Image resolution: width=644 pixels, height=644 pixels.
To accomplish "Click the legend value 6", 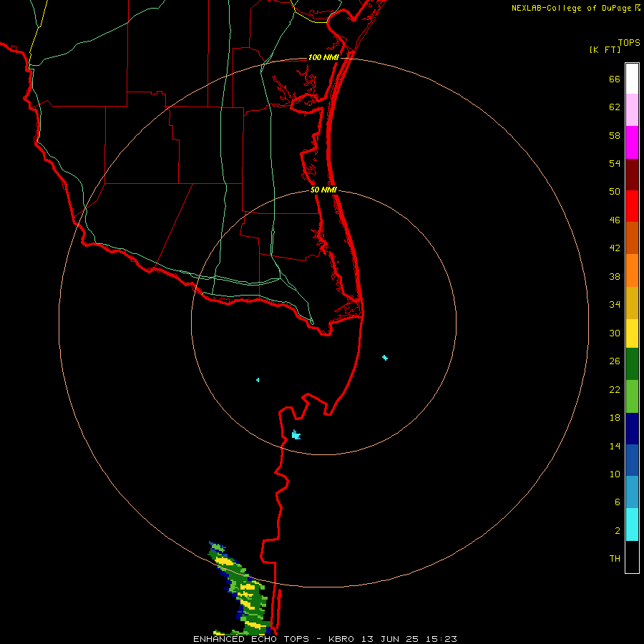I will click(x=618, y=502).
